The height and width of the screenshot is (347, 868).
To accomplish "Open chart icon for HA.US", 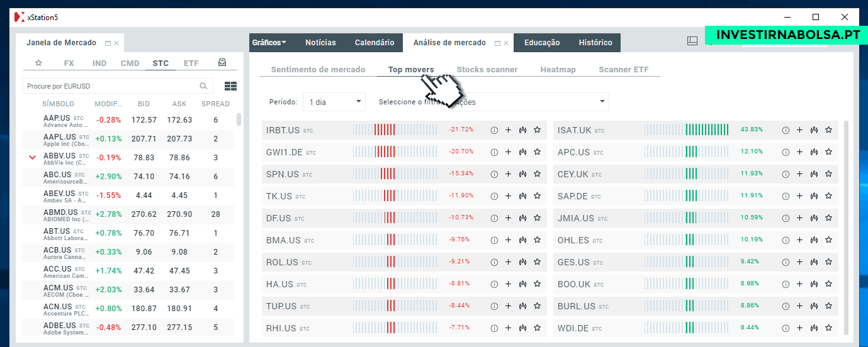I will tap(522, 284).
